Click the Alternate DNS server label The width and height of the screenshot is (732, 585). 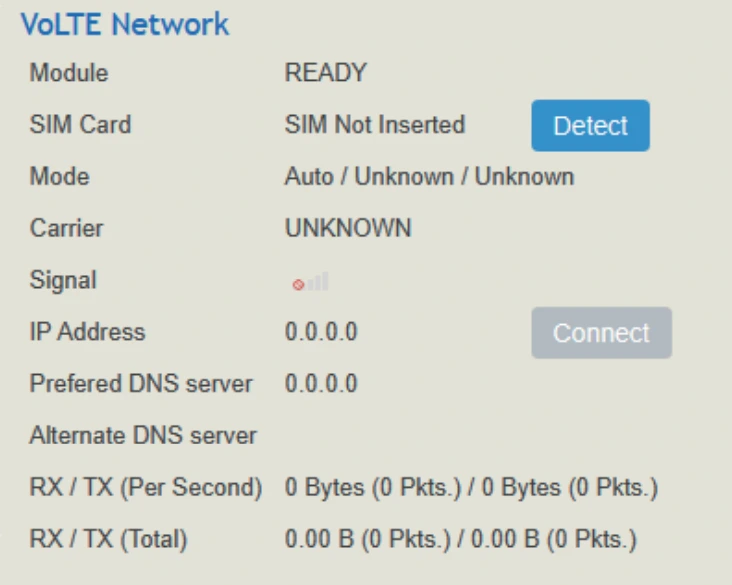143,436
